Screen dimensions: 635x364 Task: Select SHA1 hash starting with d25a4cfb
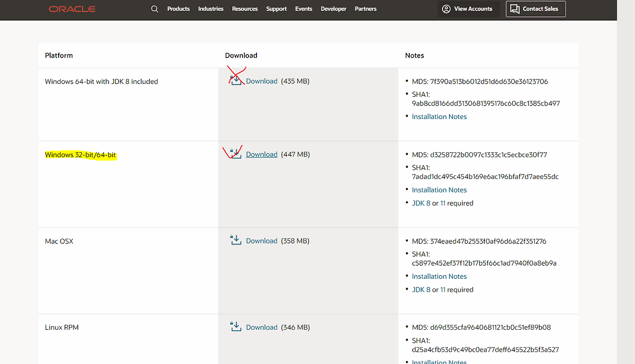[486, 350]
